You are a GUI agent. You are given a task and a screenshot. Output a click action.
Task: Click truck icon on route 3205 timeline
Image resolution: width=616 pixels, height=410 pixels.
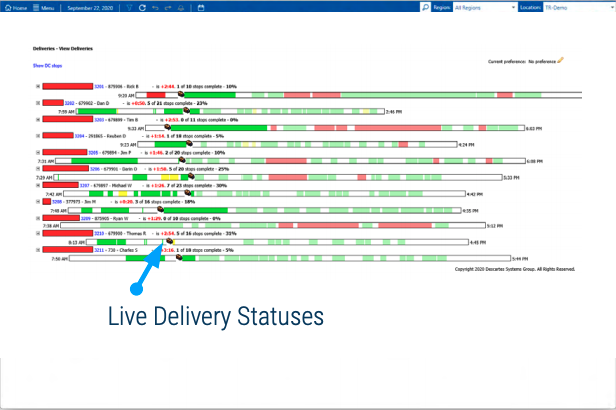click(182, 160)
